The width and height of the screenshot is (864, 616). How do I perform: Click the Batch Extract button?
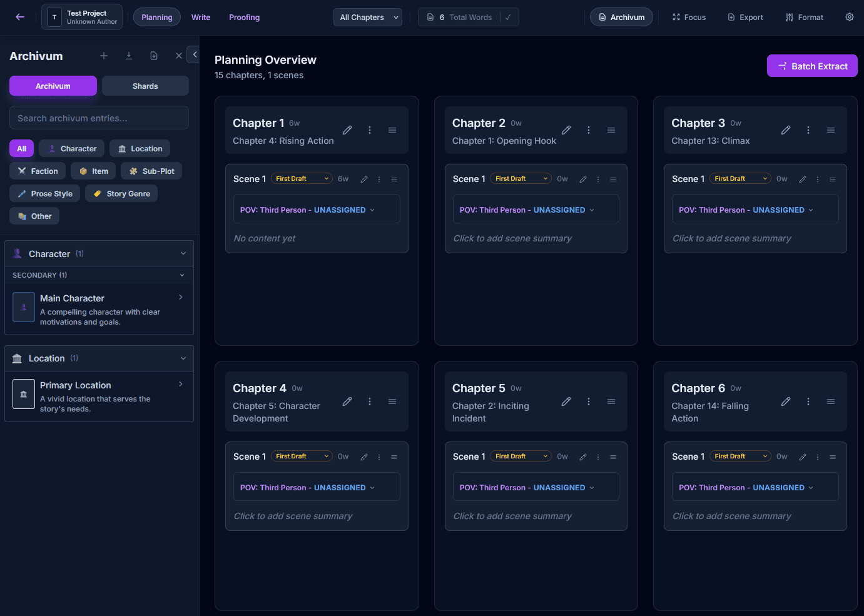[x=812, y=66]
